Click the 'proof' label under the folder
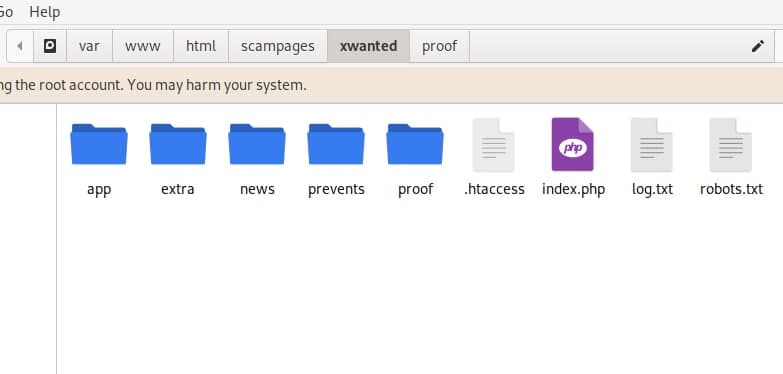 (415, 190)
